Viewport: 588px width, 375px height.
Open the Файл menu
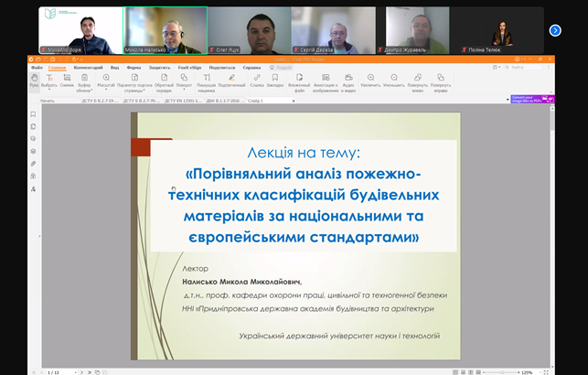[x=37, y=68]
